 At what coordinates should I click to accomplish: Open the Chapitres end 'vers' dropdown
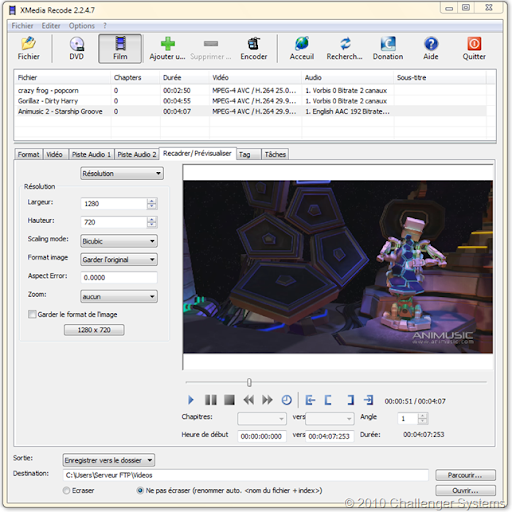(330, 418)
